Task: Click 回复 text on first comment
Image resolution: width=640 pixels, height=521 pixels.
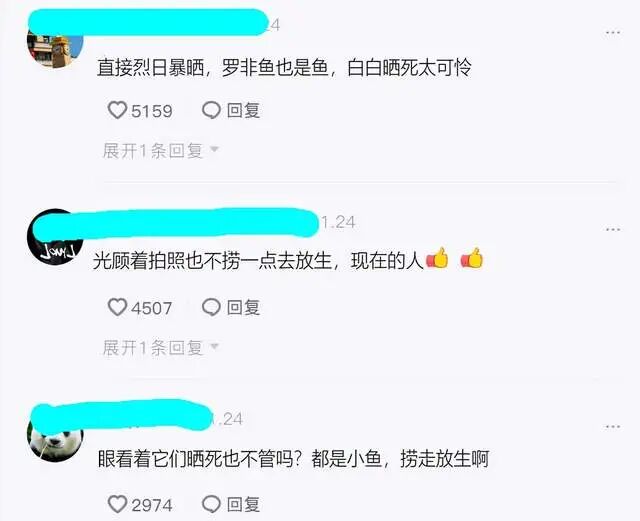Action: coord(243,110)
